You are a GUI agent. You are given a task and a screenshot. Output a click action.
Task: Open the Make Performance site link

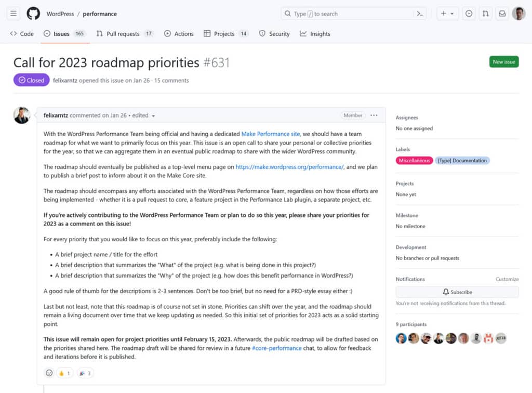point(271,134)
